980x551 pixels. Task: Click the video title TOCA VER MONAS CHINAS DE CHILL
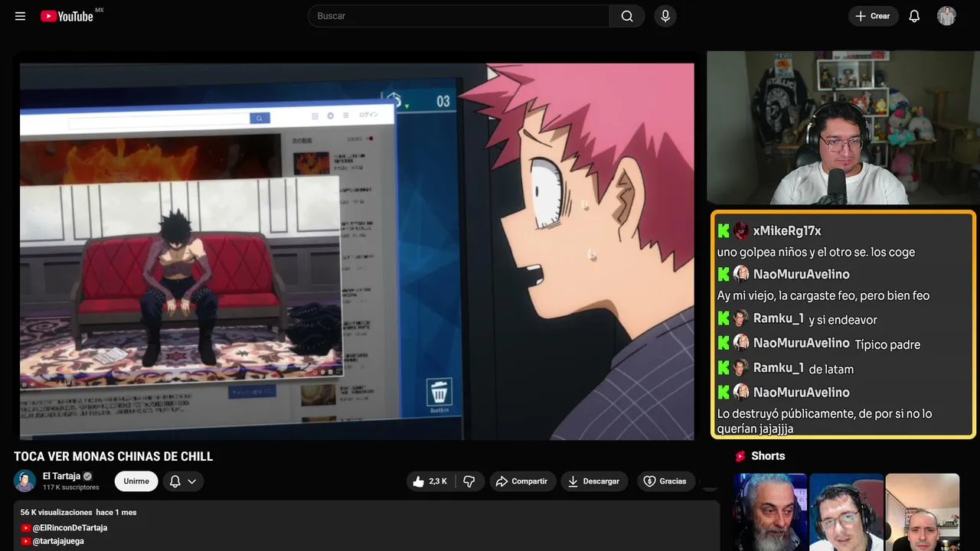click(113, 457)
